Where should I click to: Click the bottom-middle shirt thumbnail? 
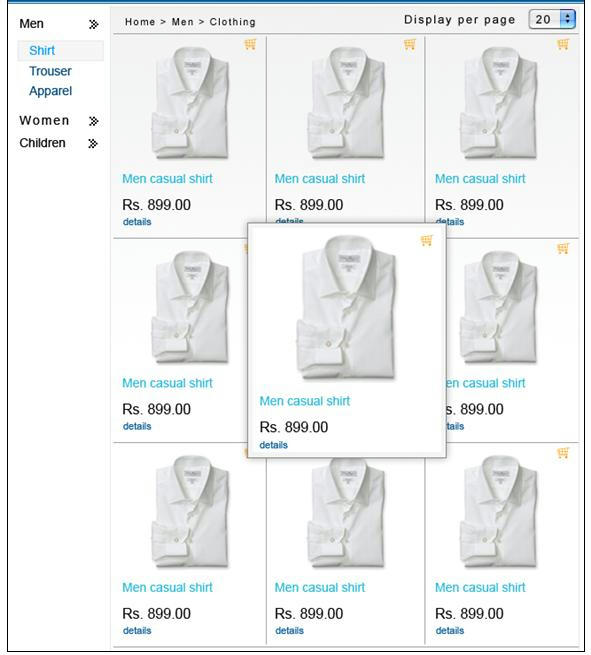(x=346, y=513)
